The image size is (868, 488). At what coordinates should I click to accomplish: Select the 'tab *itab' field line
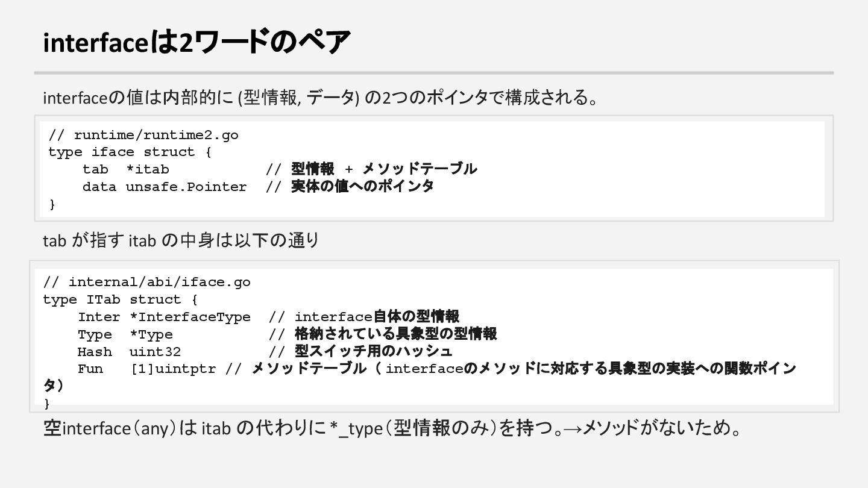[x=126, y=169]
